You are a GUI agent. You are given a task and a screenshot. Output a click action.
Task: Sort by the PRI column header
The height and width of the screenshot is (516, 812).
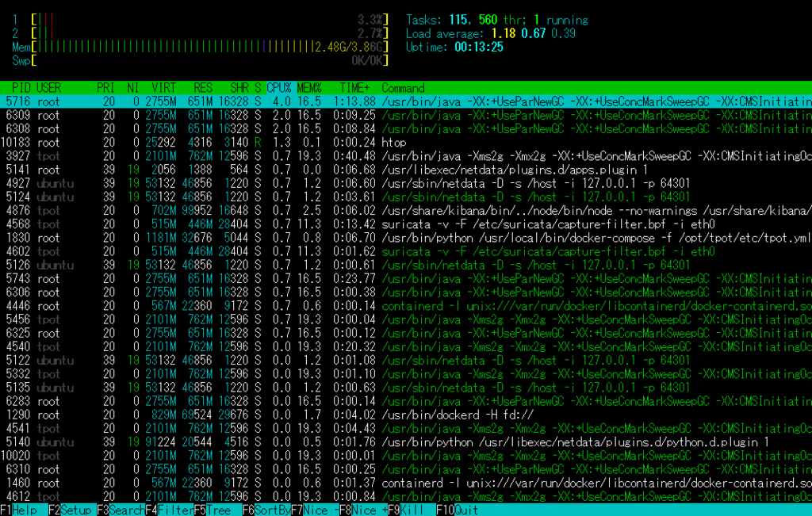pyautogui.click(x=105, y=88)
